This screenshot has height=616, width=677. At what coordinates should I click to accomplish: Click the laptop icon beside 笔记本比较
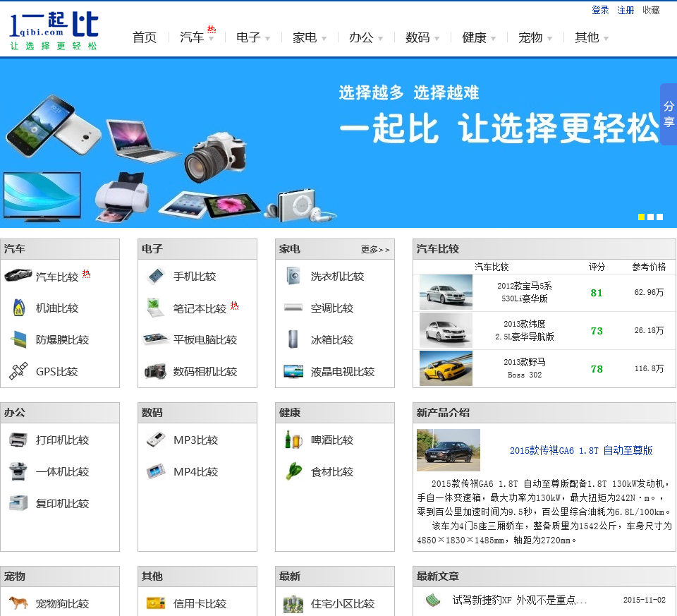click(155, 308)
